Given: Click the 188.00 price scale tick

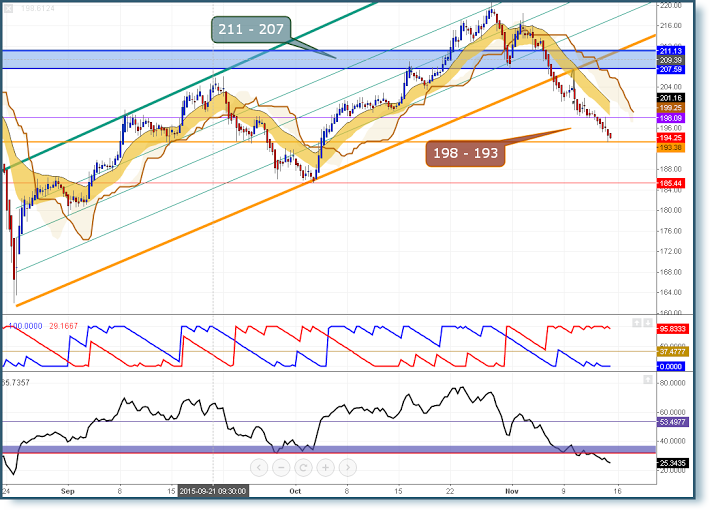Looking at the screenshot, I should pyautogui.click(x=671, y=169).
